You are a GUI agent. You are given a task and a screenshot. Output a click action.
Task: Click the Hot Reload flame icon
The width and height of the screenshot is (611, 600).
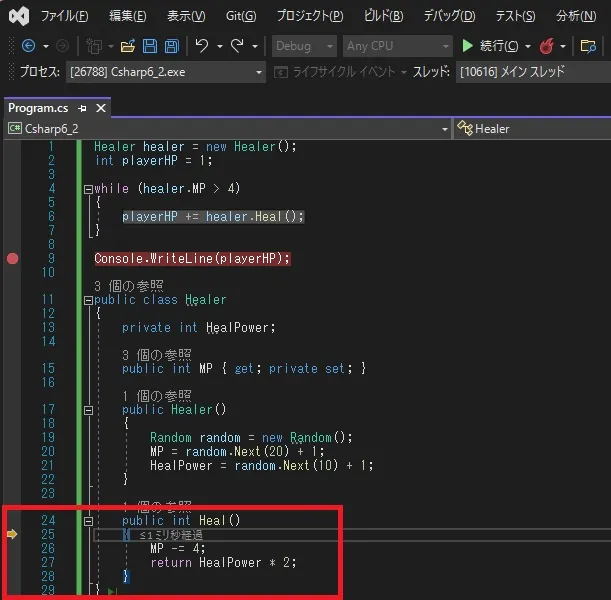pos(547,46)
